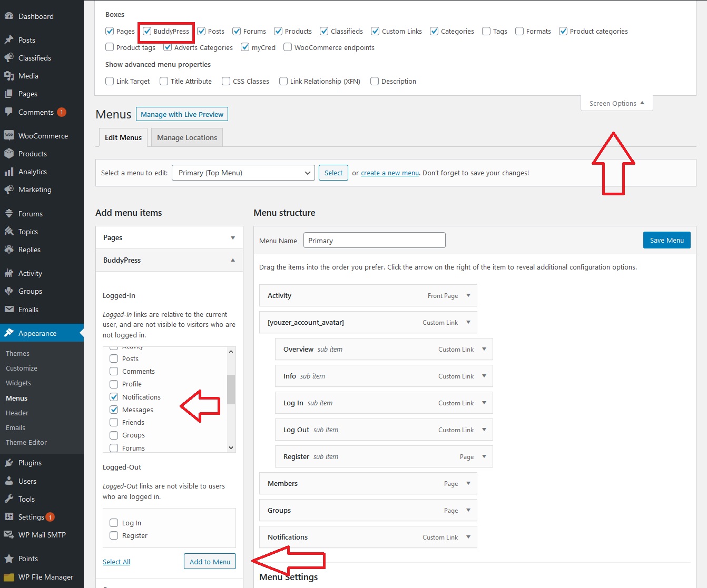This screenshot has width=707, height=588.
Task: Check the Product tags checkbox
Action: (x=110, y=47)
